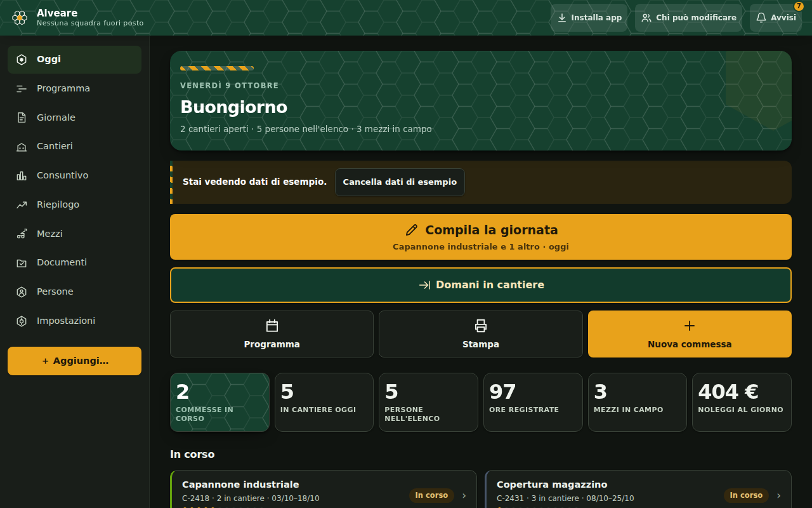Click the download icon in Installa app
812x508 pixels.
pos(562,18)
